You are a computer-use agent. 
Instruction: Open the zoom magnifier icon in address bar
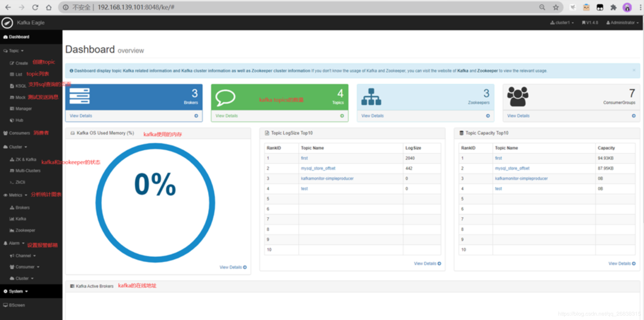coord(542,7)
